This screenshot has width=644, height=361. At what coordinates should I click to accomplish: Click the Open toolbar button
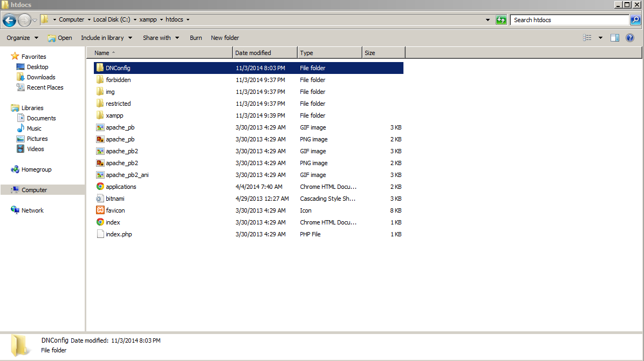click(60, 38)
